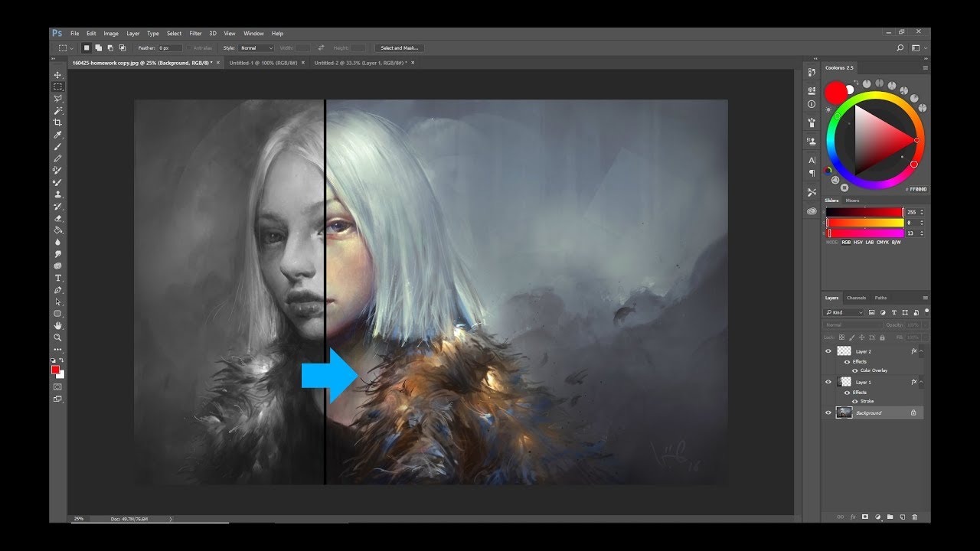This screenshot has width=980, height=551.
Task: Click delete layer trash icon
Action: pyautogui.click(x=915, y=517)
